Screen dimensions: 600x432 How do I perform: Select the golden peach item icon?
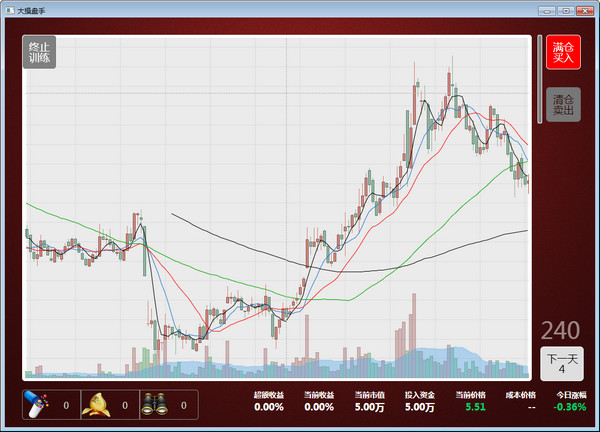click(96, 405)
